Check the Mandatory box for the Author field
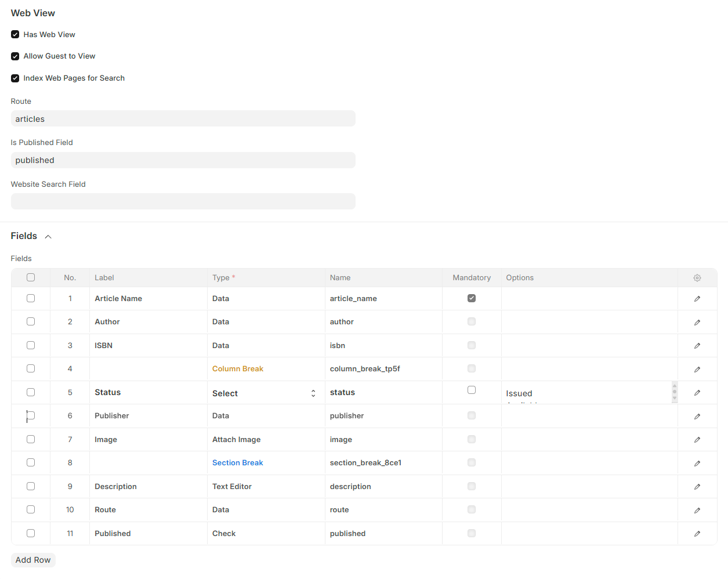The height and width of the screenshot is (579, 728). [x=471, y=321]
